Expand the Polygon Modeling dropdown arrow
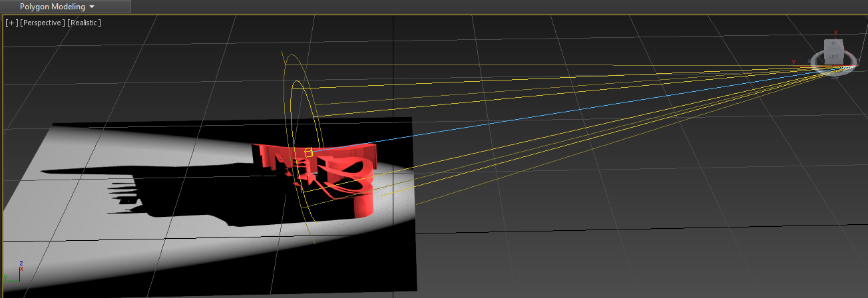This screenshot has height=298, width=868. click(92, 7)
